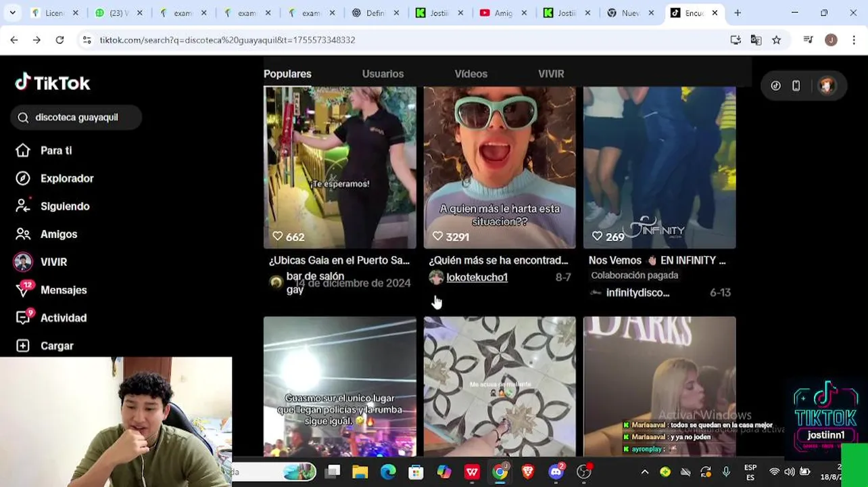Switch to Usuarios tab

pos(383,74)
